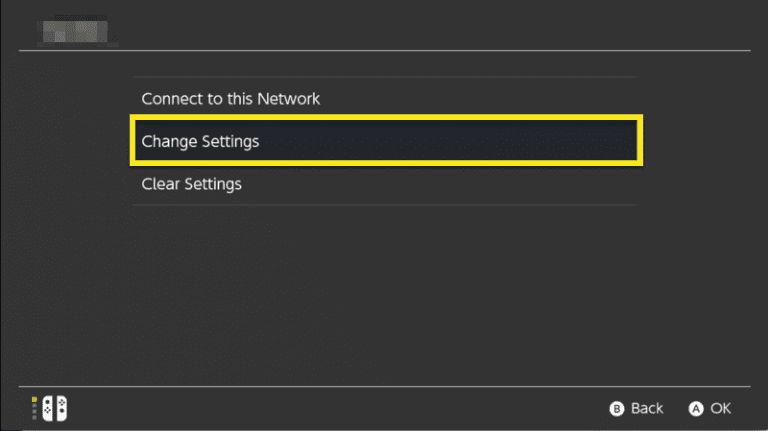Tap the right Joy-Con half of icon

pos(61,408)
